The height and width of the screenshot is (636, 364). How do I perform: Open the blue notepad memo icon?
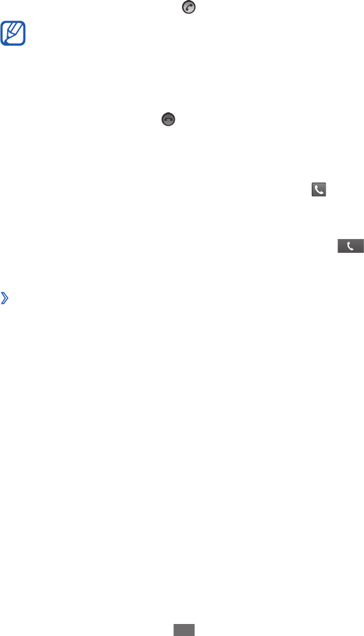click(x=13, y=33)
